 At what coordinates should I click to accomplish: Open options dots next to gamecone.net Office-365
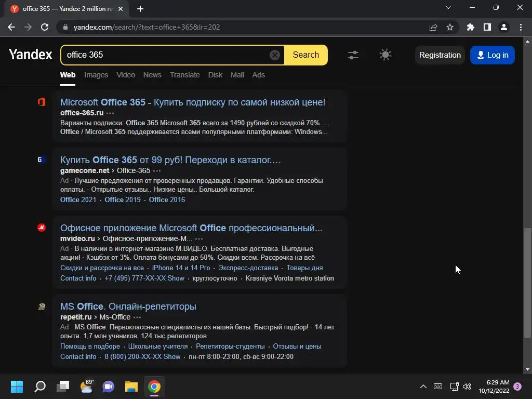[157, 170]
